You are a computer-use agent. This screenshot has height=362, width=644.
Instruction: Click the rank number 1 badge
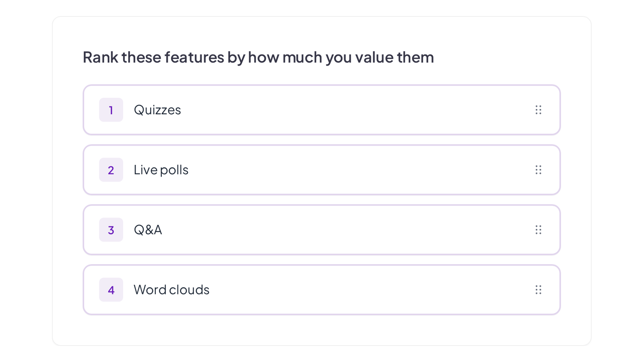pos(111,110)
